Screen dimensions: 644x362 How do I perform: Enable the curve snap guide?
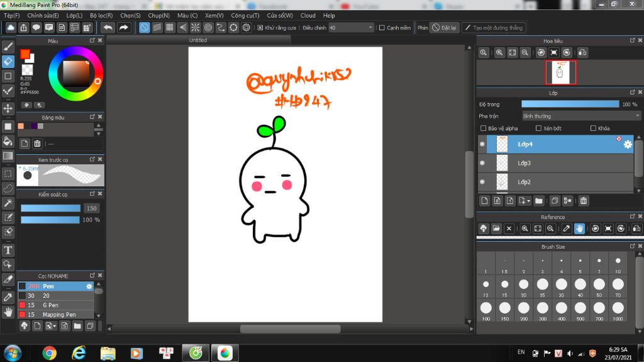pos(221,28)
